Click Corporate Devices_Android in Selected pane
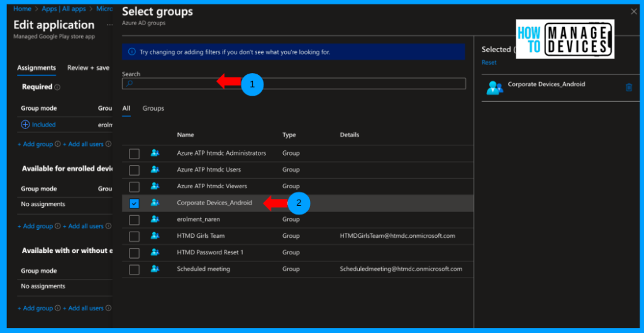Screen dimensions: 644x333 pos(547,84)
